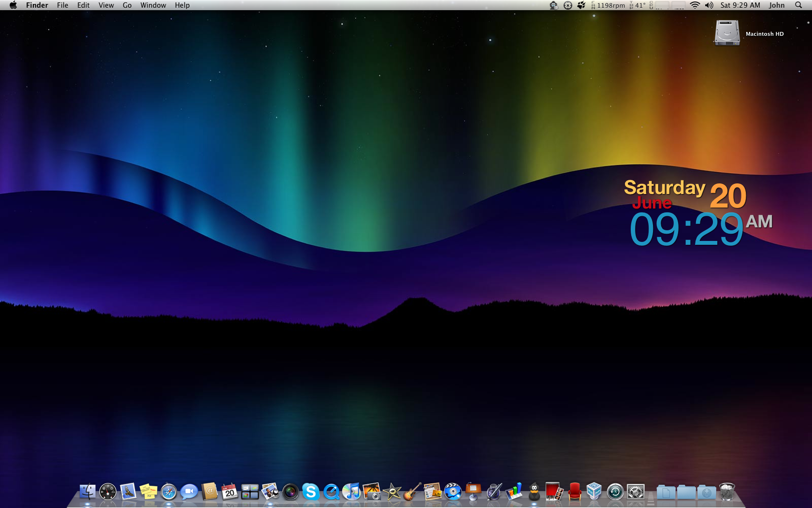
Task: Open the File menu
Action: pyautogui.click(x=62, y=5)
